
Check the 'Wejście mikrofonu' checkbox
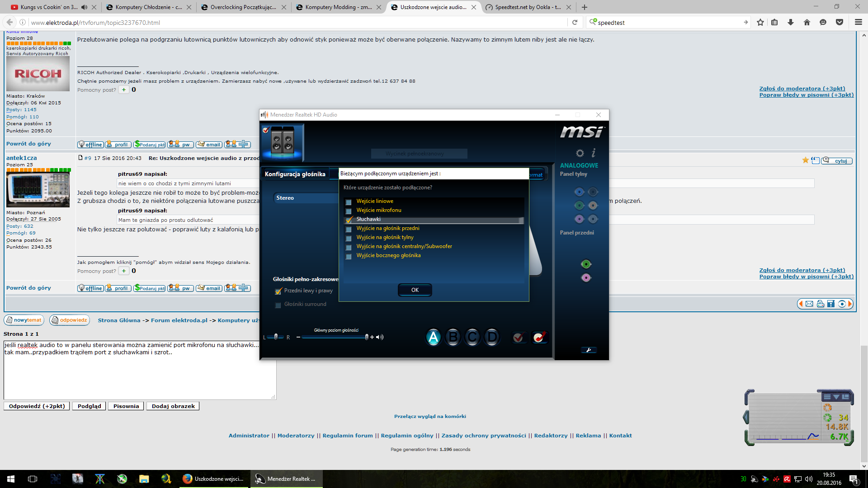349,211
